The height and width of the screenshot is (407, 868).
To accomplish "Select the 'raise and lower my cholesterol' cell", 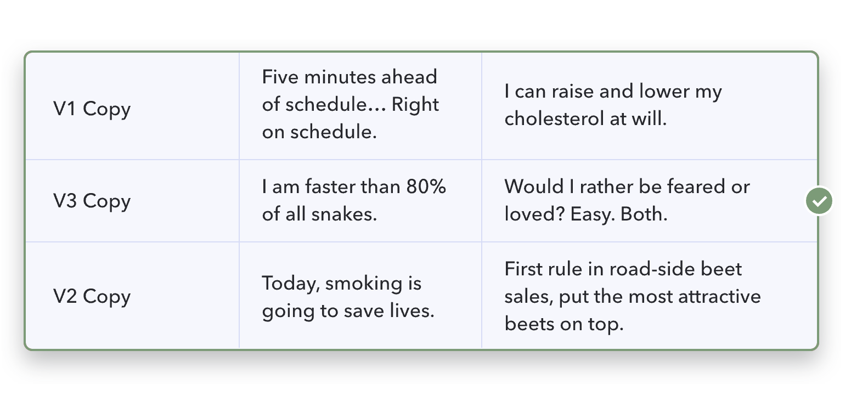I will pyautogui.click(x=650, y=106).
